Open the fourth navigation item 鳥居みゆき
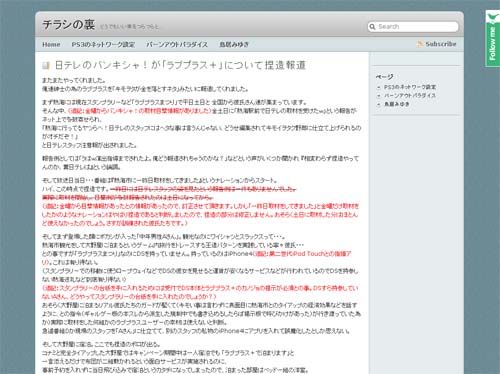 tap(234, 44)
